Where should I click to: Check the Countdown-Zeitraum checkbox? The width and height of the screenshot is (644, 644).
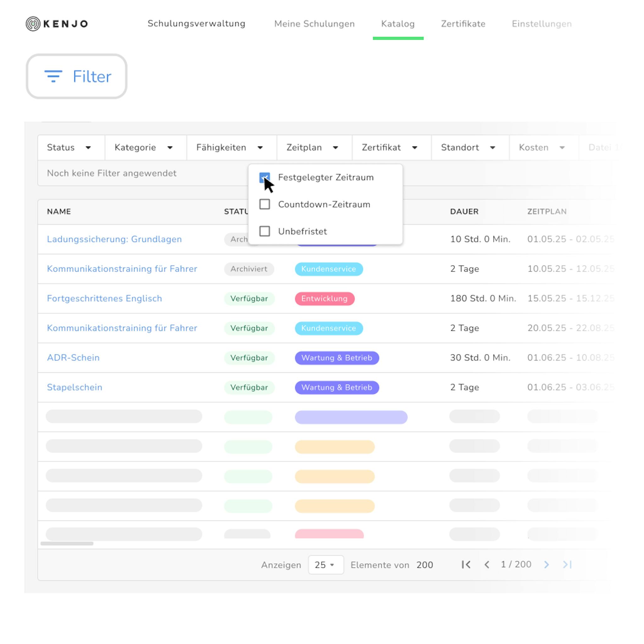(x=264, y=204)
